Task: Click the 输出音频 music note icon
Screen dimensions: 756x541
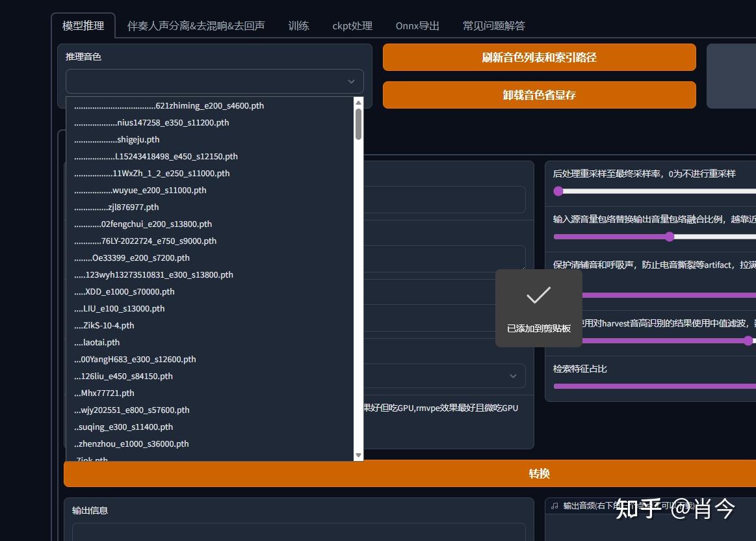Action: (554, 505)
